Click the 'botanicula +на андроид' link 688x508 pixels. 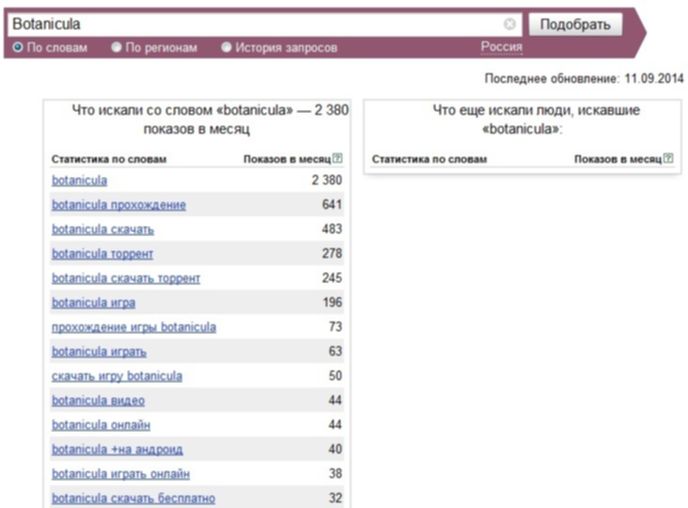(117, 449)
